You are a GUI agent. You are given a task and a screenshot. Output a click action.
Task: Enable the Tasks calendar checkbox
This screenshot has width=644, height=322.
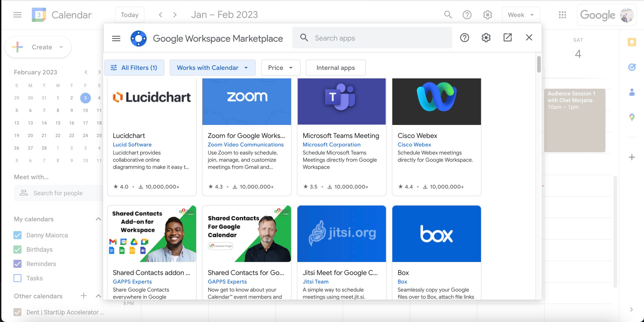pyautogui.click(x=17, y=278)
